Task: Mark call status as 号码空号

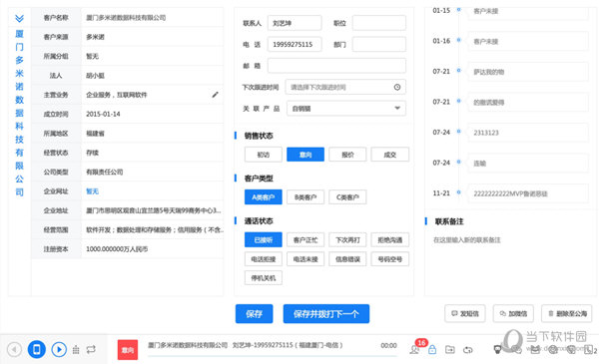Action: [389, 259]
